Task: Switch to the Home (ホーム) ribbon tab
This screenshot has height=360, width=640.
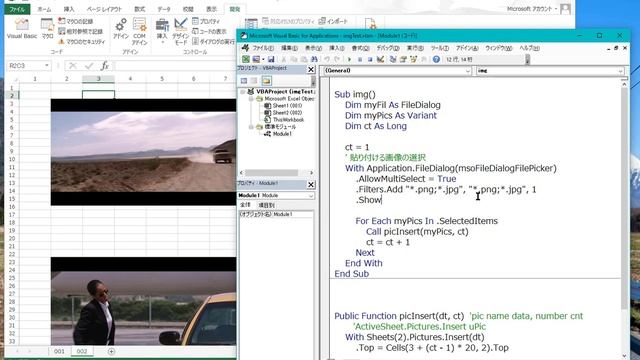Action: (44, 9)
